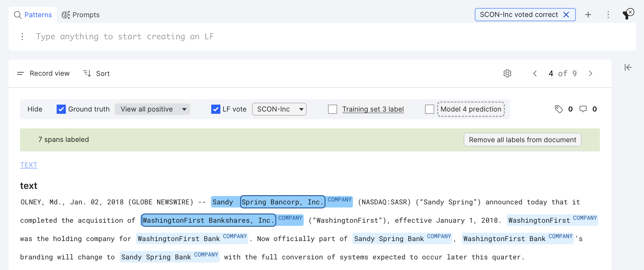Collapse the side panel with arrow icon
644x270 pixels.
[x=628, y=67]
